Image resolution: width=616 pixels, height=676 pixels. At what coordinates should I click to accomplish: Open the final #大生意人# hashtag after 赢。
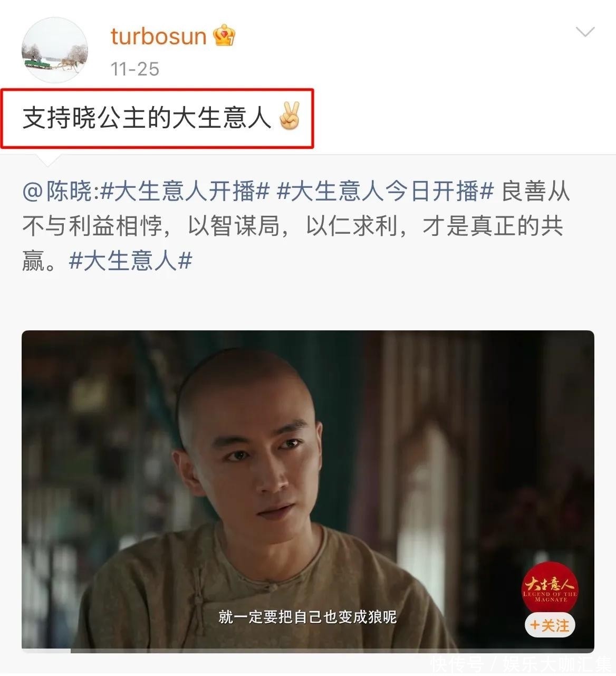click(x=130, y=261)
